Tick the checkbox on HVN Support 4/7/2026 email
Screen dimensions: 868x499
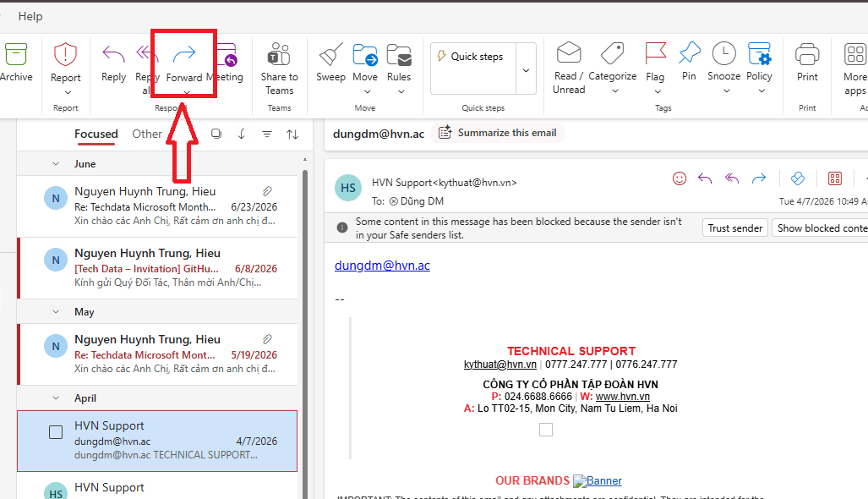point(56,432)
